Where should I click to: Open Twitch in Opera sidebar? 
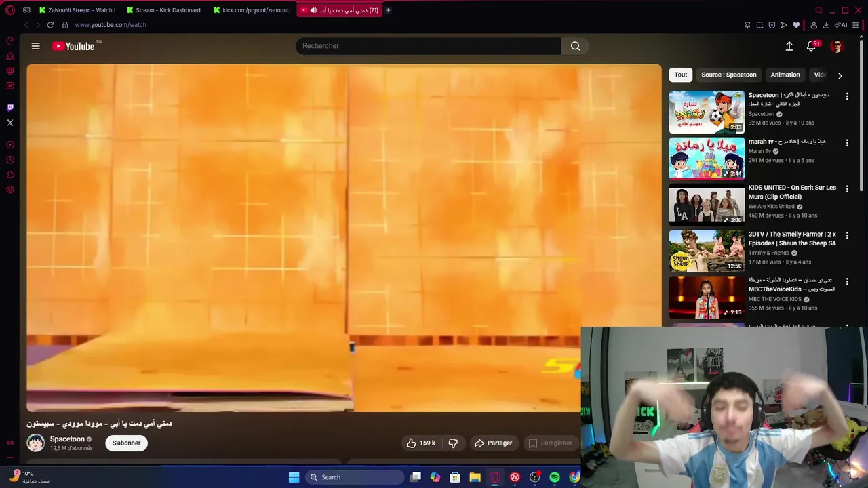[10, 107]
